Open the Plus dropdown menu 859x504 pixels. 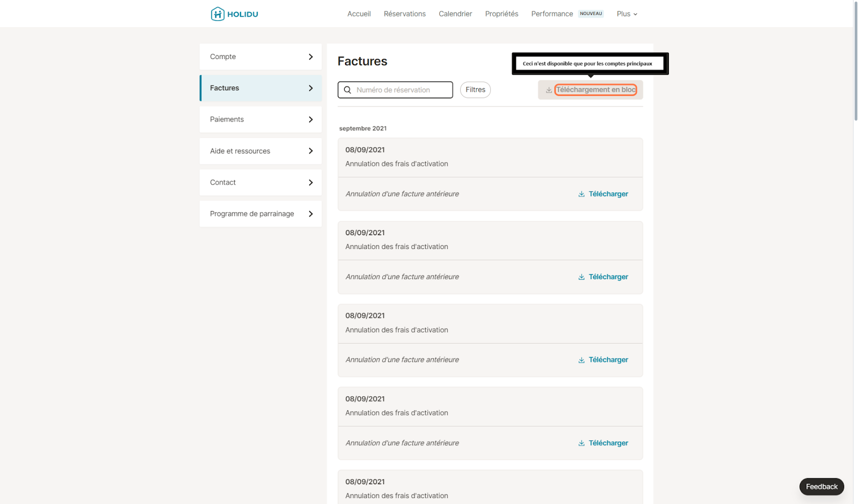[627, 14]
